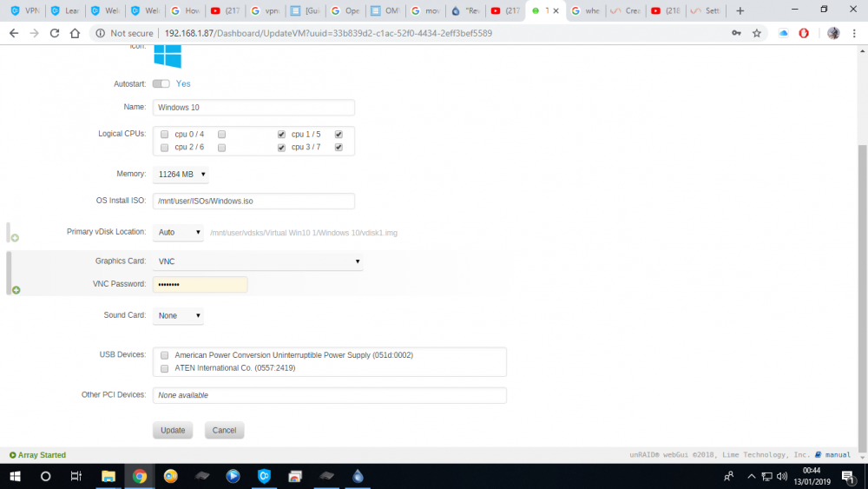This screenshot has height=489, width=868.
Task: Click the cloud extension icon
Action: pos(783,33)
